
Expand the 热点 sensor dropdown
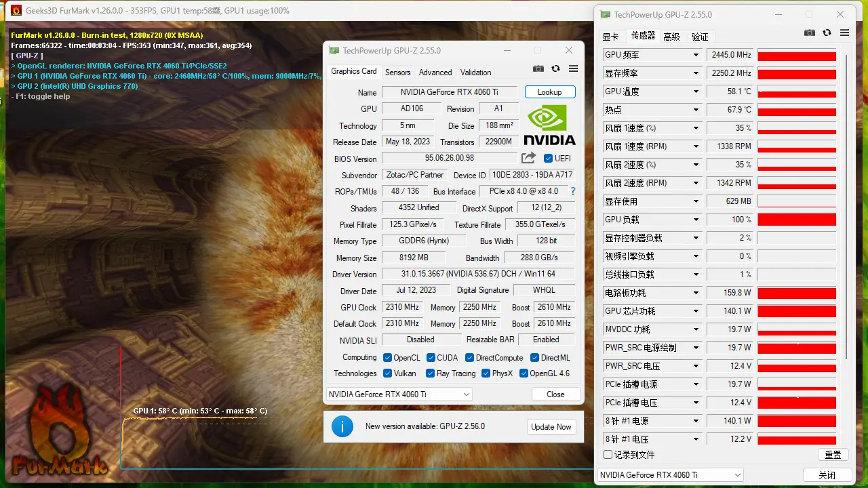click(x=696, y=110)
